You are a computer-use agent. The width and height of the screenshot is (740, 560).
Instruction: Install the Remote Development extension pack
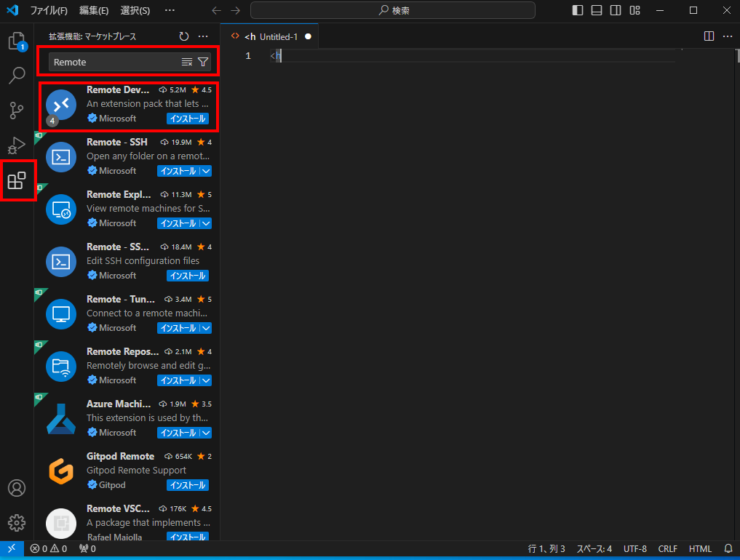[x=188, y=119]
